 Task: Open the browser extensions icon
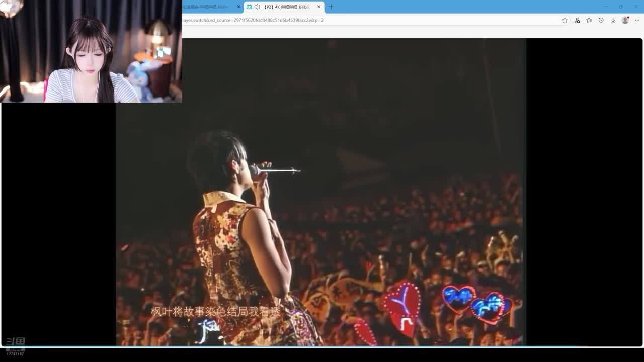577,20
